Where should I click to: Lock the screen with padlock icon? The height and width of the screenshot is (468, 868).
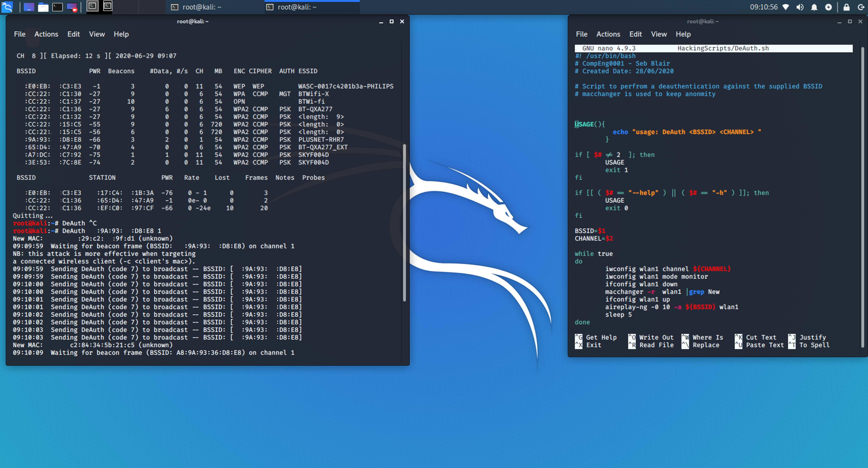point(846,7)
